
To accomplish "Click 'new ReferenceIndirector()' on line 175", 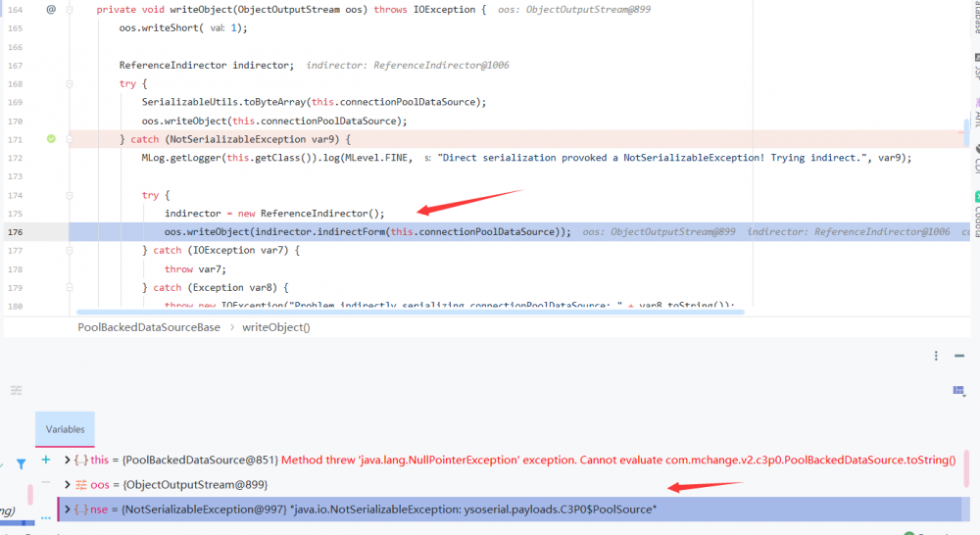I will (309, 214).
